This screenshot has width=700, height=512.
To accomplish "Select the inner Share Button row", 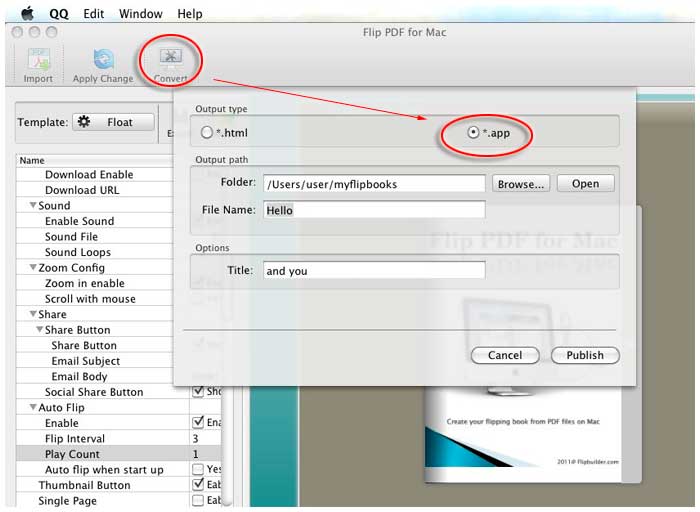I will 95,345.
